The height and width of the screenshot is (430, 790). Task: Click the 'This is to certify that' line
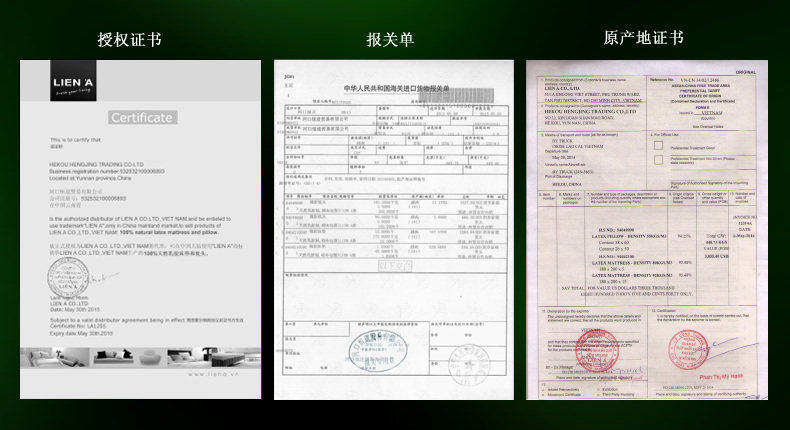pos(76,140)
